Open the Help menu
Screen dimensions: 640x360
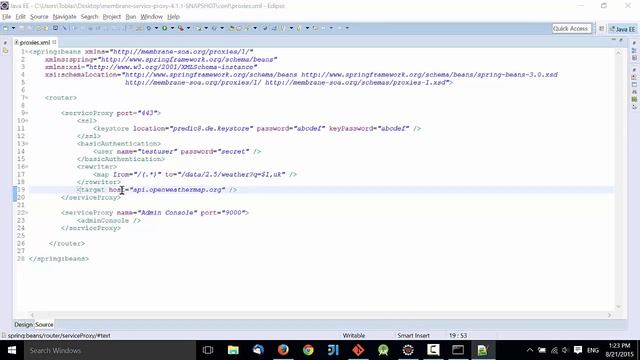[173, 17]
